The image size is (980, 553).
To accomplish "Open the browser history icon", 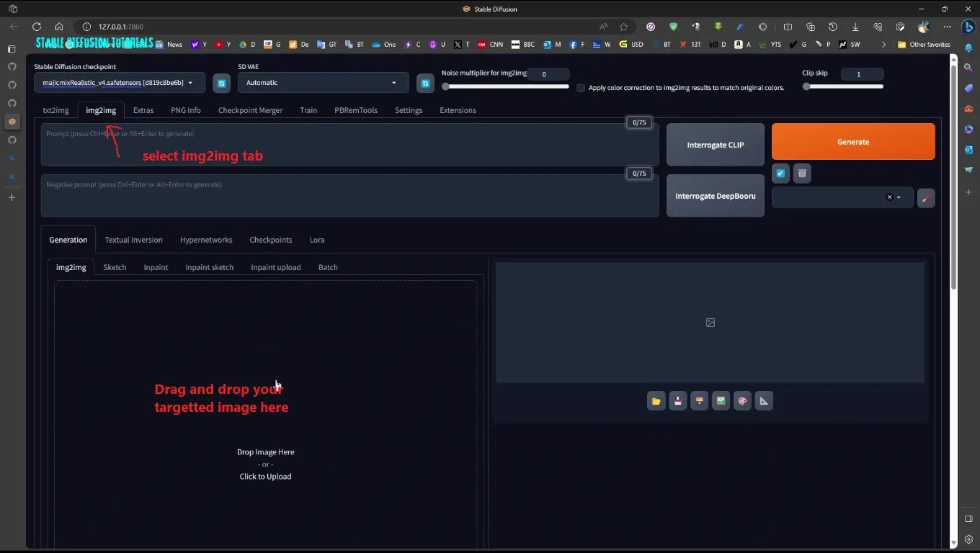I will (x=833, y=27).
